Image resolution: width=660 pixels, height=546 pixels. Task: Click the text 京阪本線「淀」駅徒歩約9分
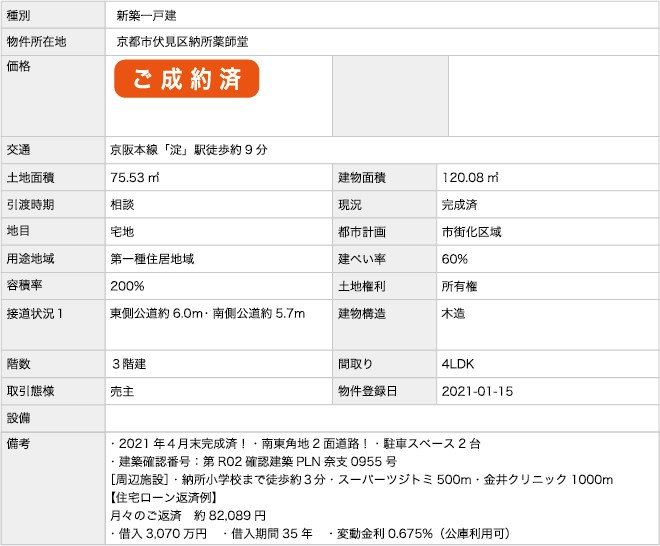[x=189, y=149]
